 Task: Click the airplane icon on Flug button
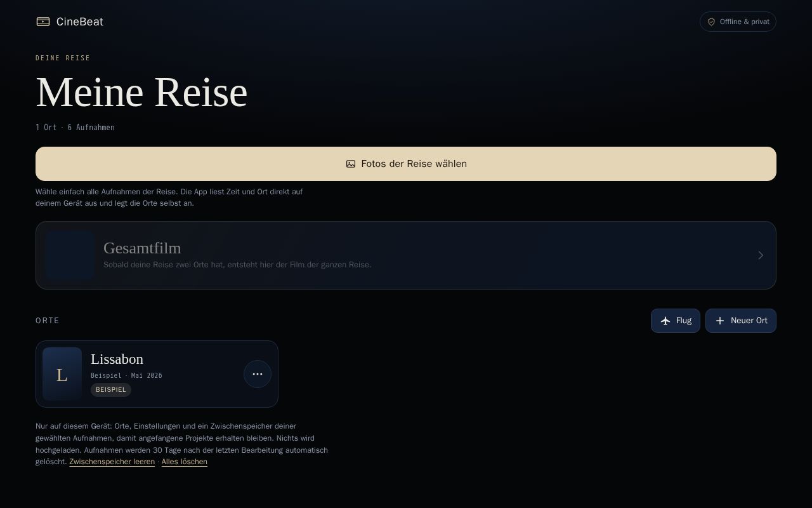pyautogui.click(x=665, y=321)
